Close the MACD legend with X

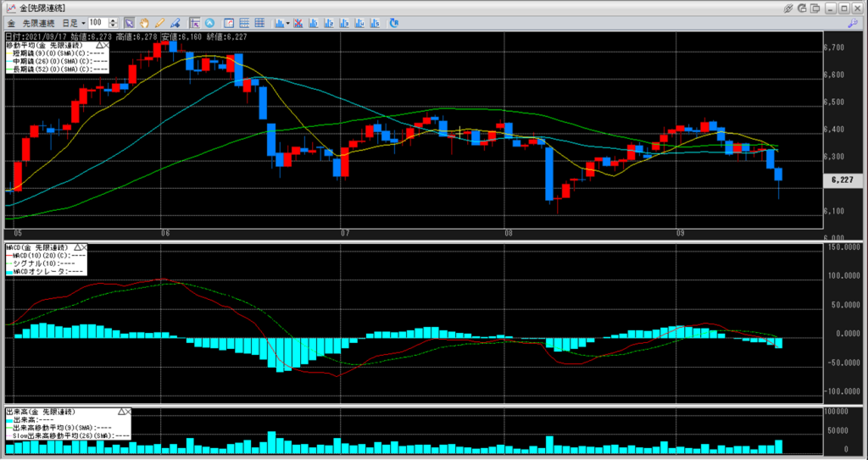(84, 247)
